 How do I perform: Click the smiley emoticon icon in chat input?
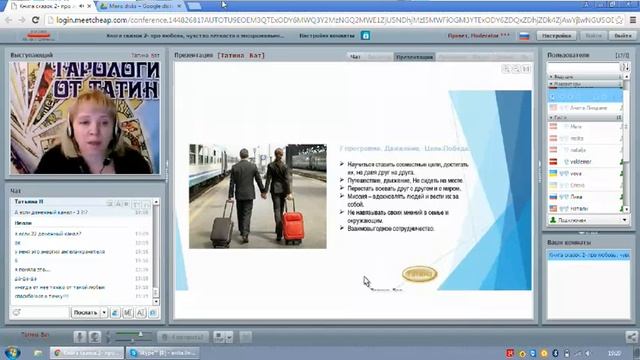[16, 313]
